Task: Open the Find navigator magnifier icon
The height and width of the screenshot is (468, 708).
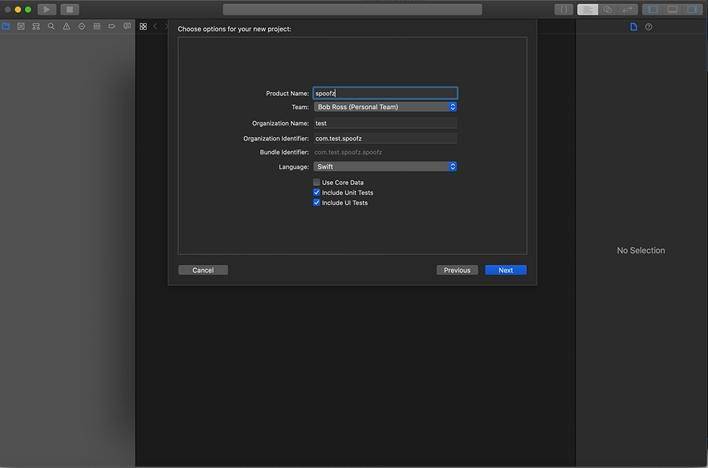Action: click(51, 27)
